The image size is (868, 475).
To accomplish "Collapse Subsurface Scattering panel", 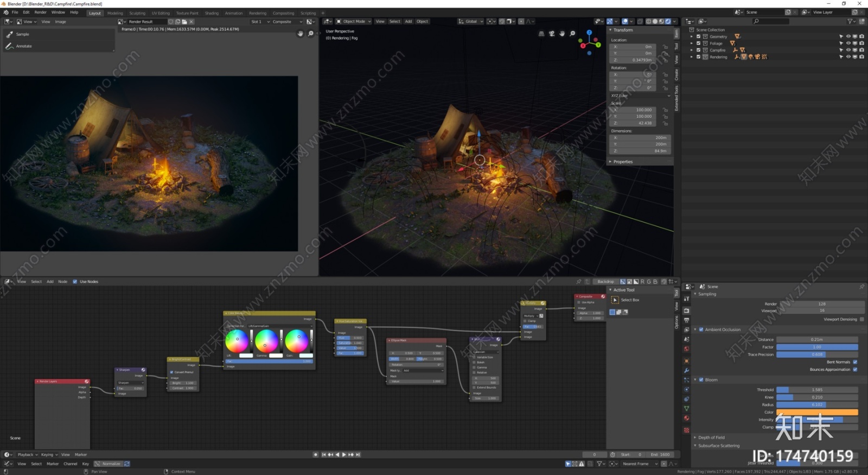I will 695,446.
